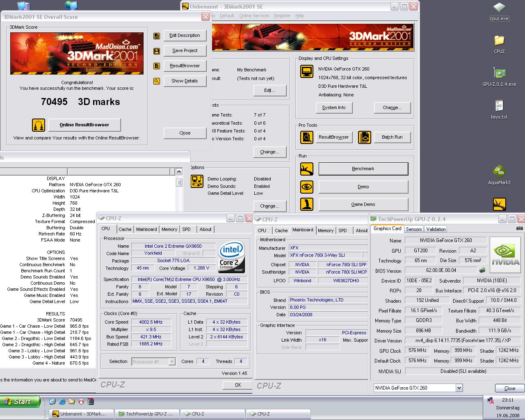The height and width of the screenshot is (420, 525).
Task: Click the Save Project button
Action: (x=185, y=50)
